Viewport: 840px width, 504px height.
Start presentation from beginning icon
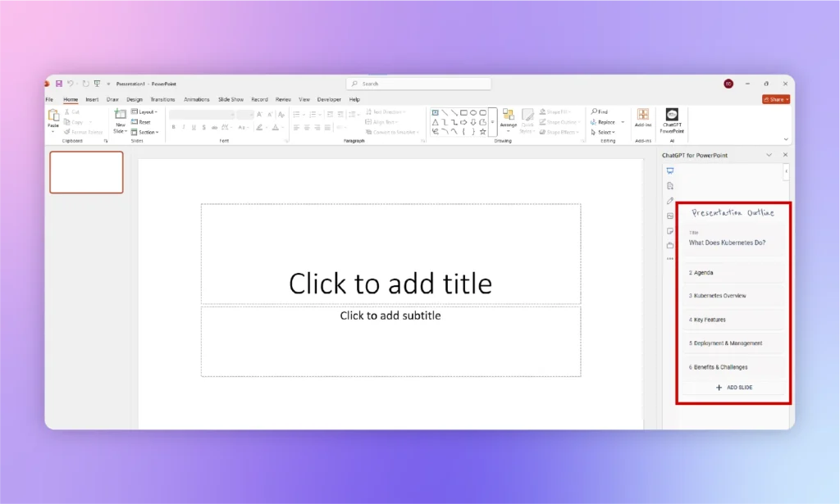[97, 84]
